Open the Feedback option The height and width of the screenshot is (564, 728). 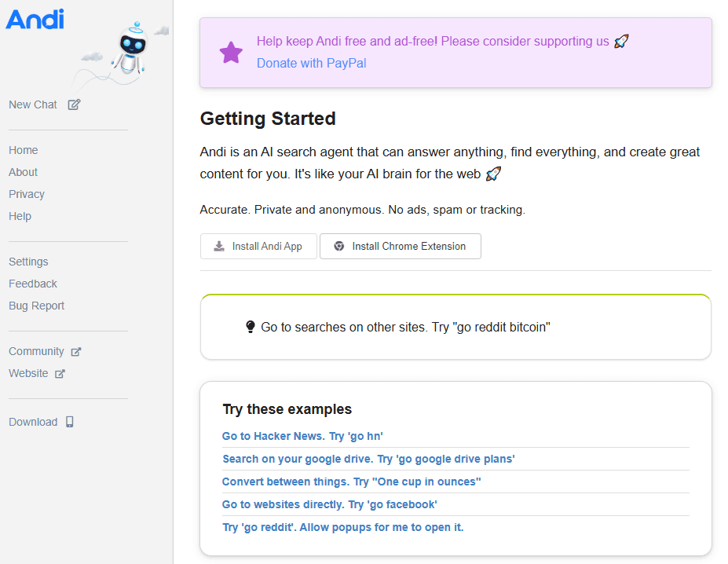(33, 284)
